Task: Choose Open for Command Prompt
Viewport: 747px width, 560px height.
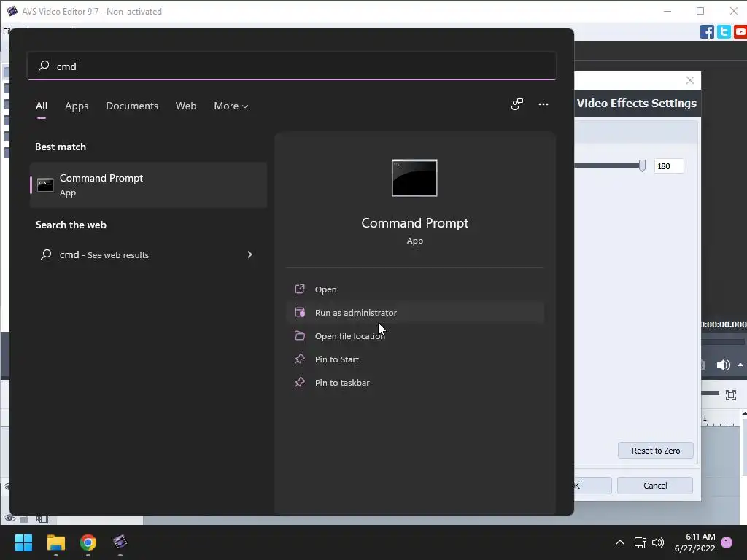Action: coord(415,289)
